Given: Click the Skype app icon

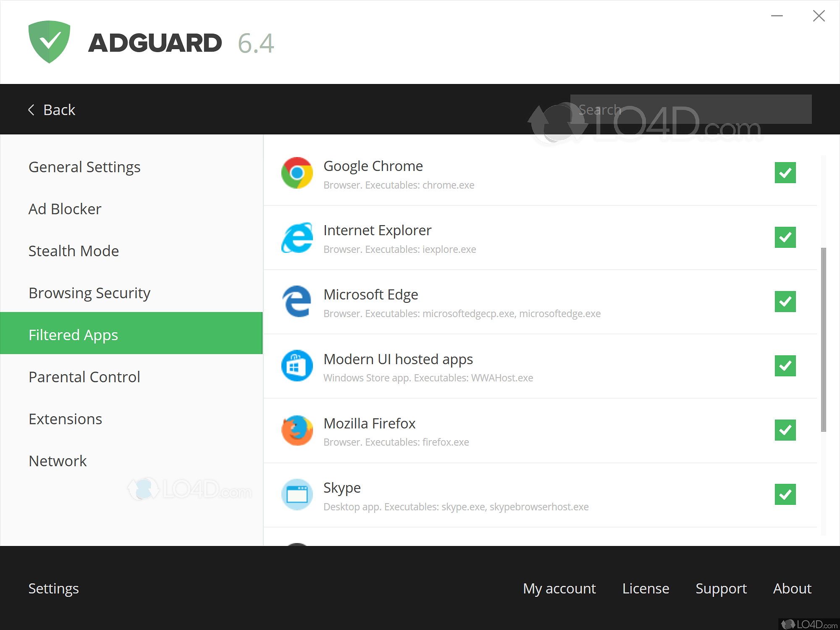Looking at the screenshot, I should pos(297,494).
